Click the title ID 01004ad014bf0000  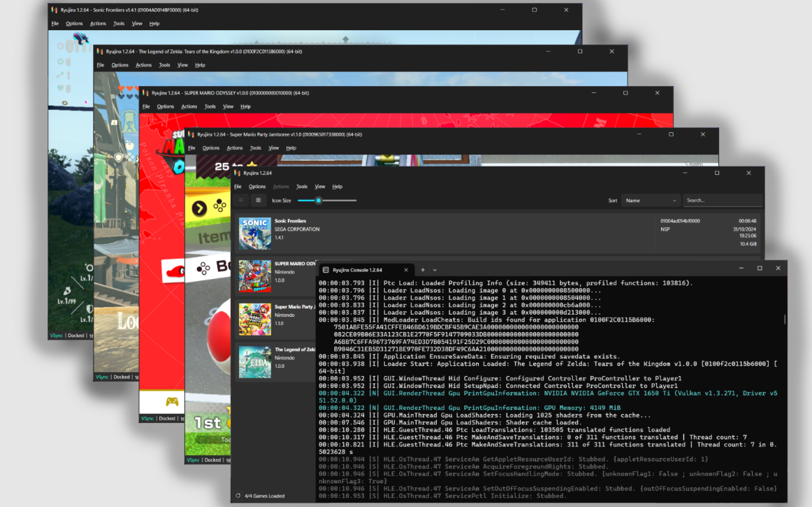680,221
